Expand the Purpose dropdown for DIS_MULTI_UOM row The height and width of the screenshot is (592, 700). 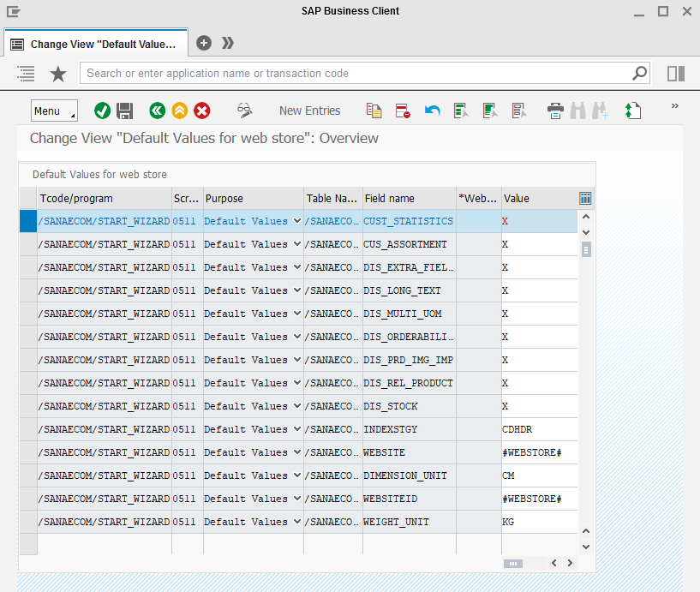tap(296, 314)
